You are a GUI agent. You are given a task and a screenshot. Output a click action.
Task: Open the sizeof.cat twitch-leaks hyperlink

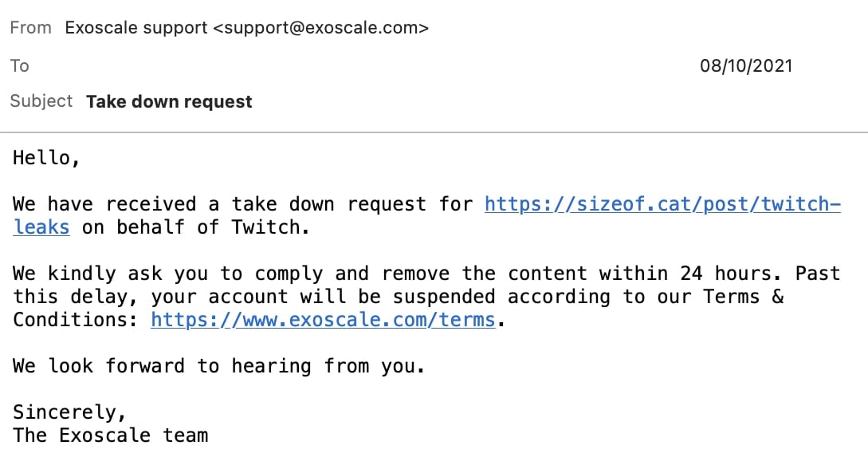pyautogui.click(x=662, y=204)
